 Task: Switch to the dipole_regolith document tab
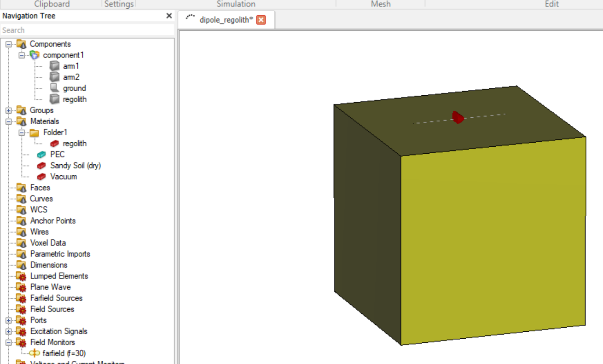[226, 20]
